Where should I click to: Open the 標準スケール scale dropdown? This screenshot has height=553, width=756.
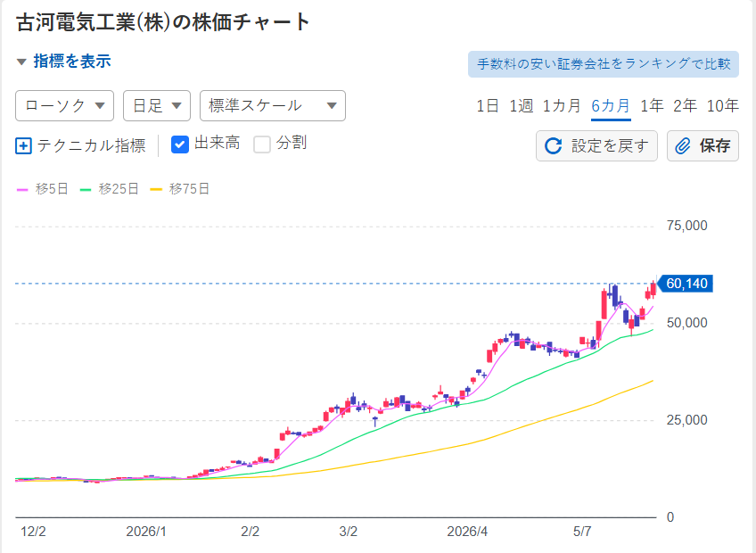tap(273, 105)
